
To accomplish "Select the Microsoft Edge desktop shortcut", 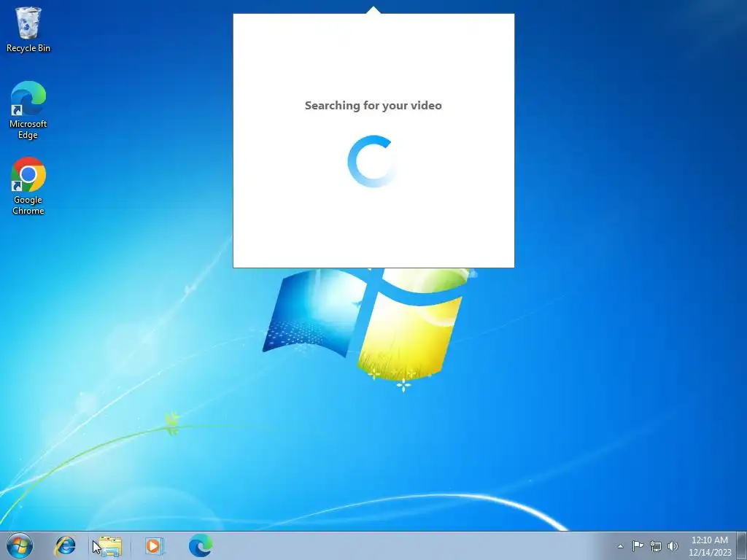I will coord(28,110).
